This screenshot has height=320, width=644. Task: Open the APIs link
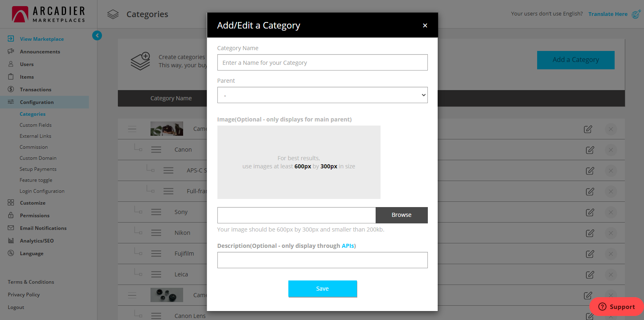click(x=347, y=246)
